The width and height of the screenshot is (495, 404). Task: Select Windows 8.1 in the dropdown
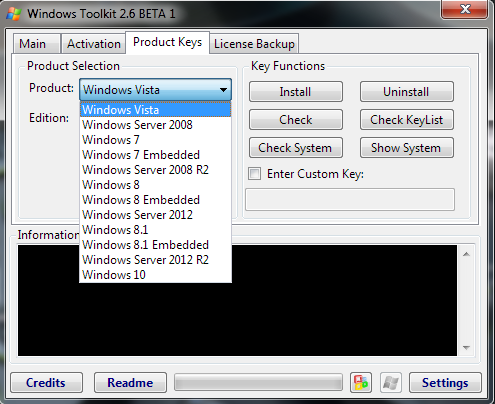tap(155, 230)
